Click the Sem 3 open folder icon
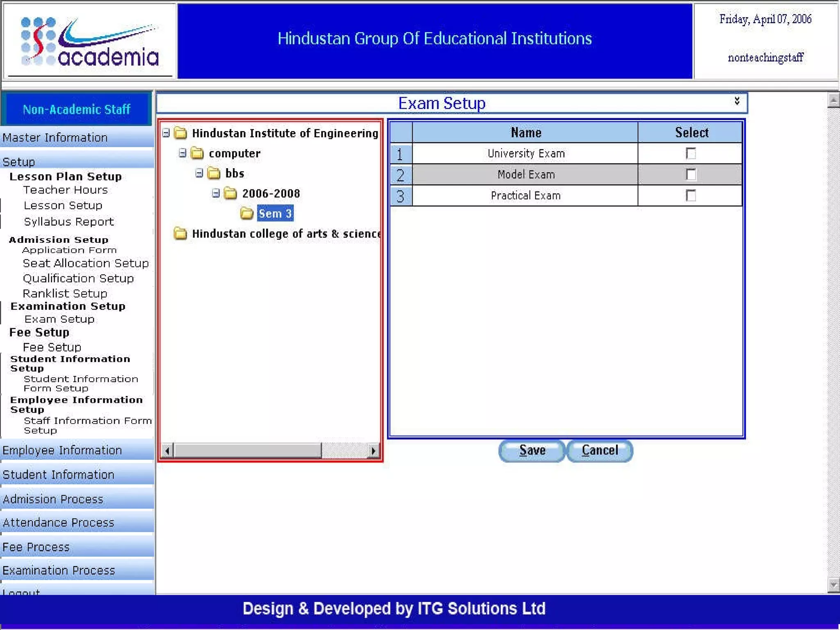The width and height of the screenshot is (840, 630). coord(247,213)
